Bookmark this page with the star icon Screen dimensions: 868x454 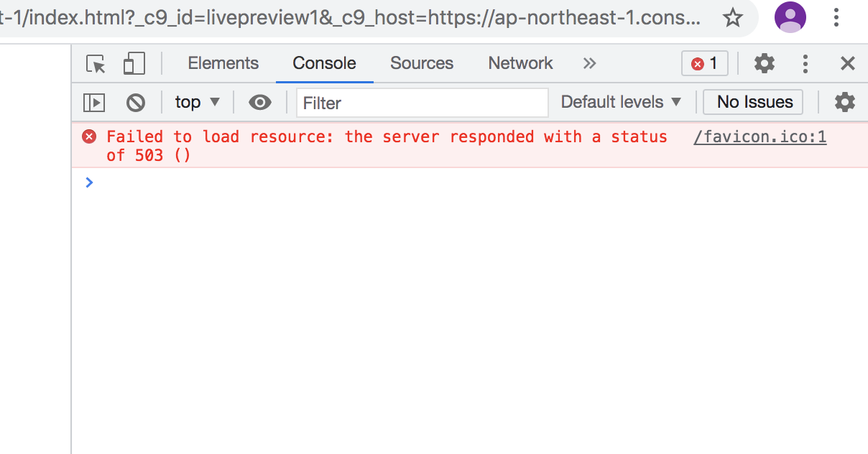732,18
